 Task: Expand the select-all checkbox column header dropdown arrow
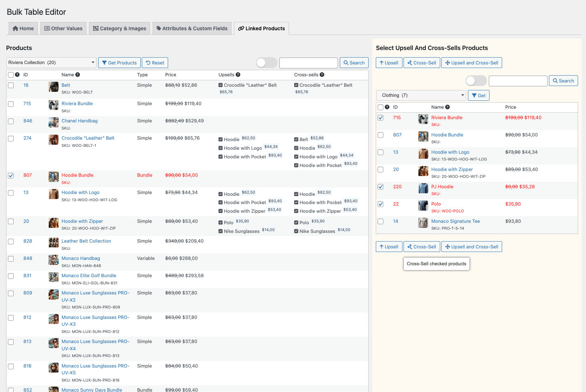coord(17,75)
